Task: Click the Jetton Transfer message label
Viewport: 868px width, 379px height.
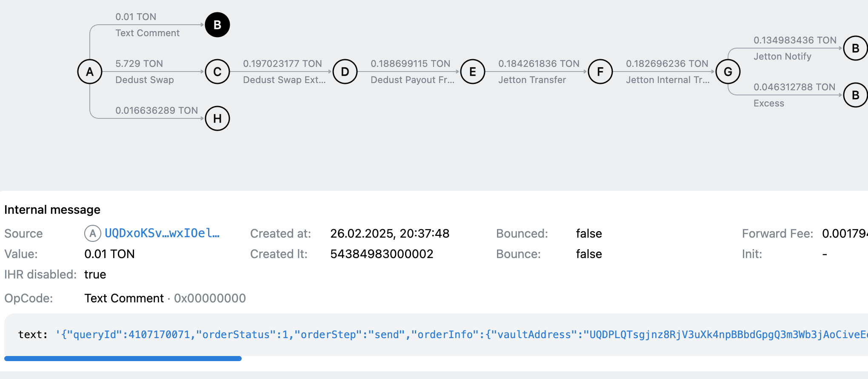Action: [532, 80]
